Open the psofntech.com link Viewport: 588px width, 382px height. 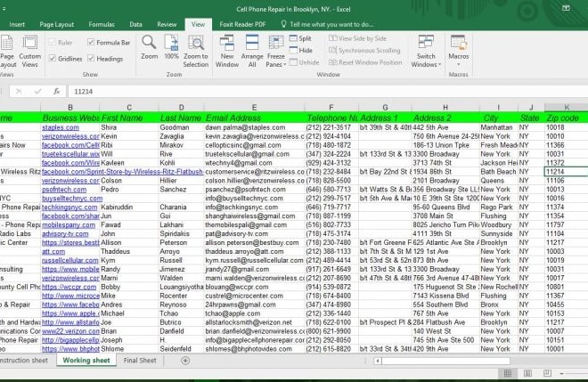64,190
